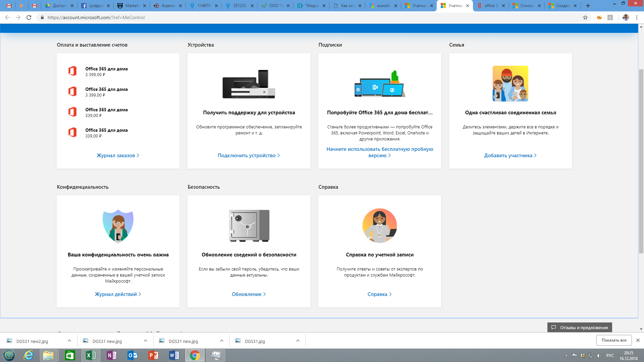Open Журнал действий link
This screenshot has width=644, height=362.
(118, 294)
